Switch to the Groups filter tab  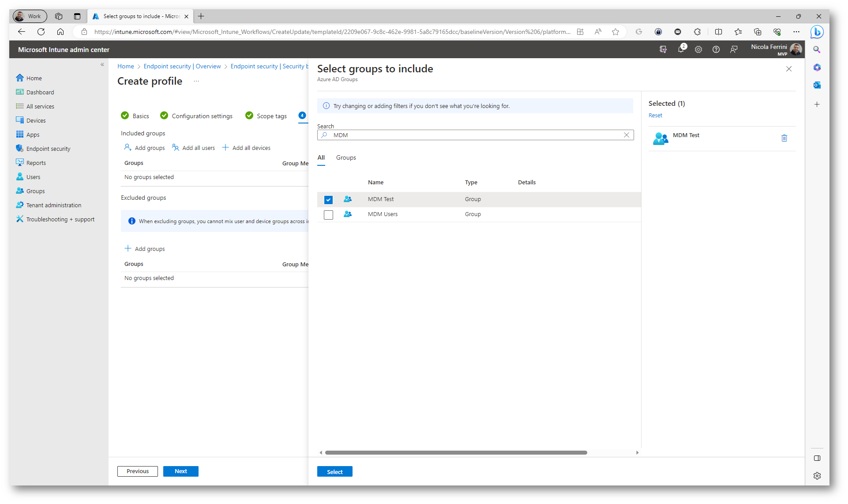[x=346, y=158]
